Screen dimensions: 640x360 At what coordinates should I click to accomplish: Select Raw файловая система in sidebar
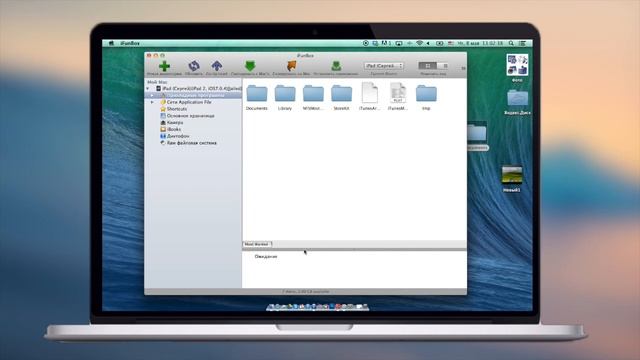191,143
